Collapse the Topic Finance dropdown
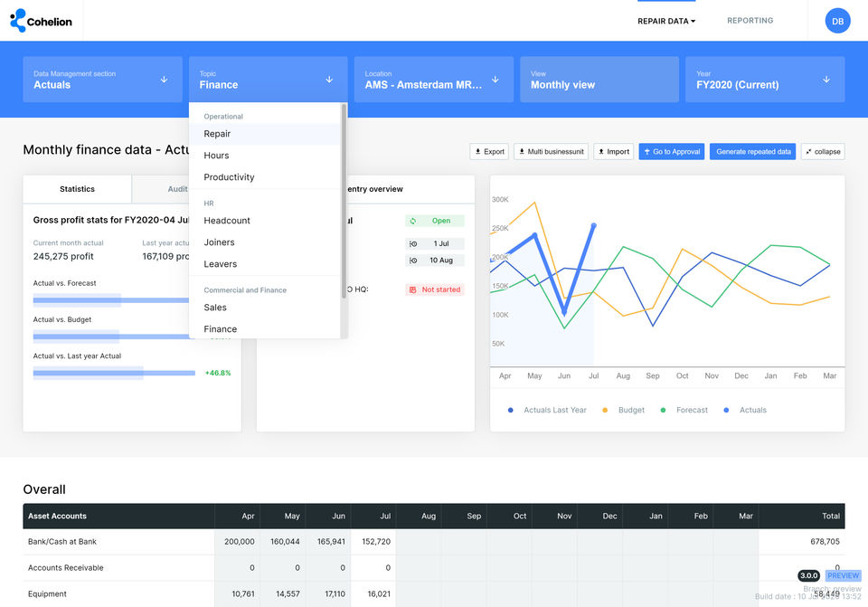 tap(268, 80)
